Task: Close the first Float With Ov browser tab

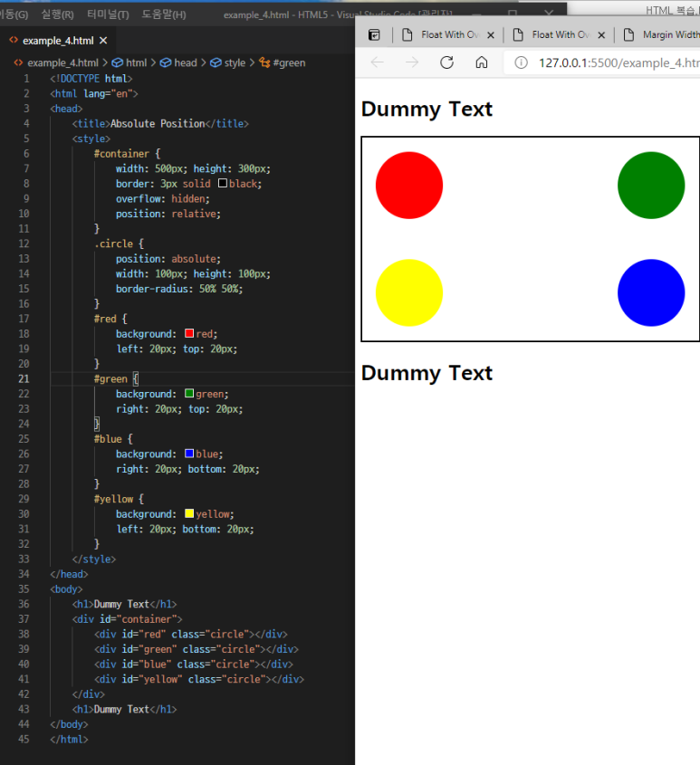Action: [x=491, y=34]
